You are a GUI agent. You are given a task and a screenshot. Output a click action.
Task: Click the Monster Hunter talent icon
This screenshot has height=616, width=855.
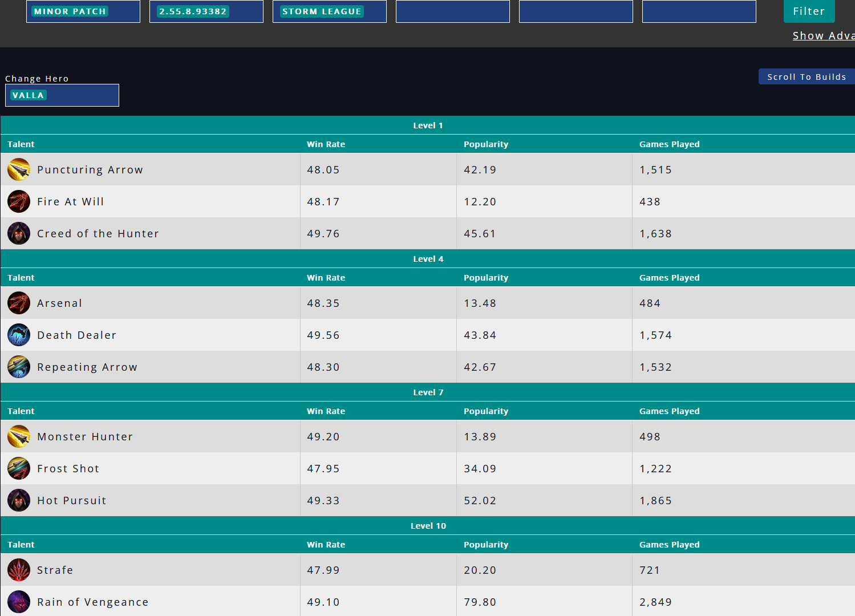[19, 436]
